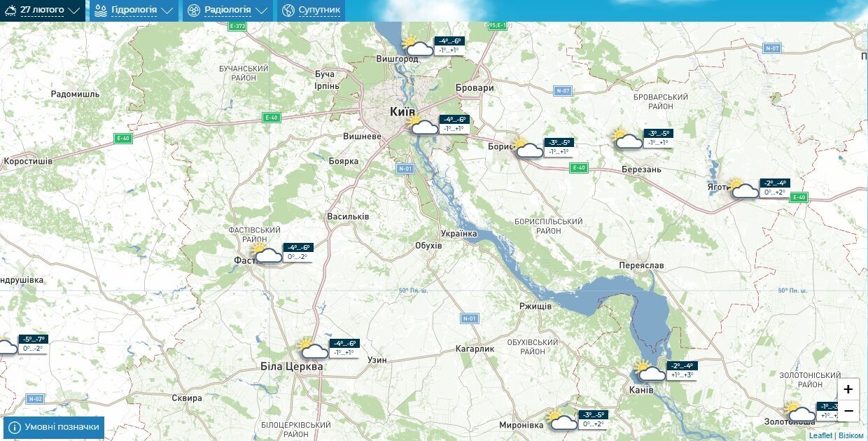This screenshot has width=868, height=441.
Task: Expand the Радіологія dropdown menu
Action: (x=227, y=10)
